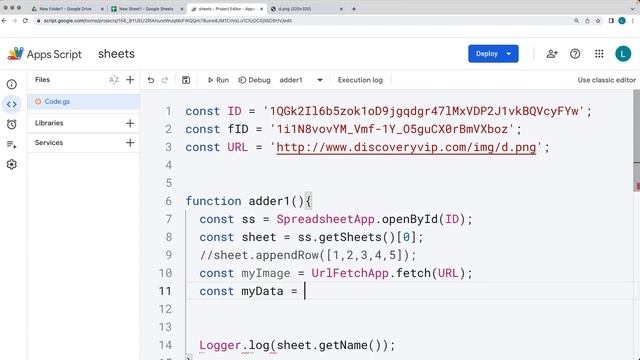Screen dimensions: 640x360
Task: Click line number 6 in the gutter
Action: (x=169, y=201)
